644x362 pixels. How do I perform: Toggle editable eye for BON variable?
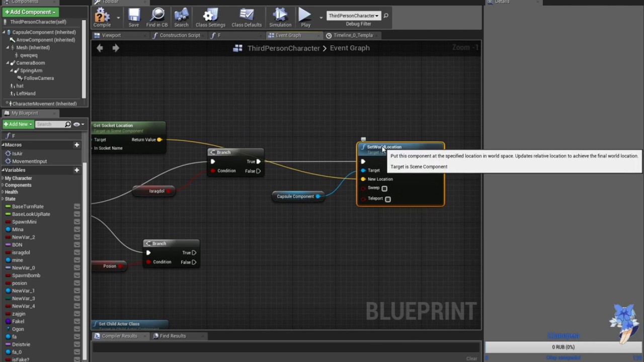pos(77,245)
